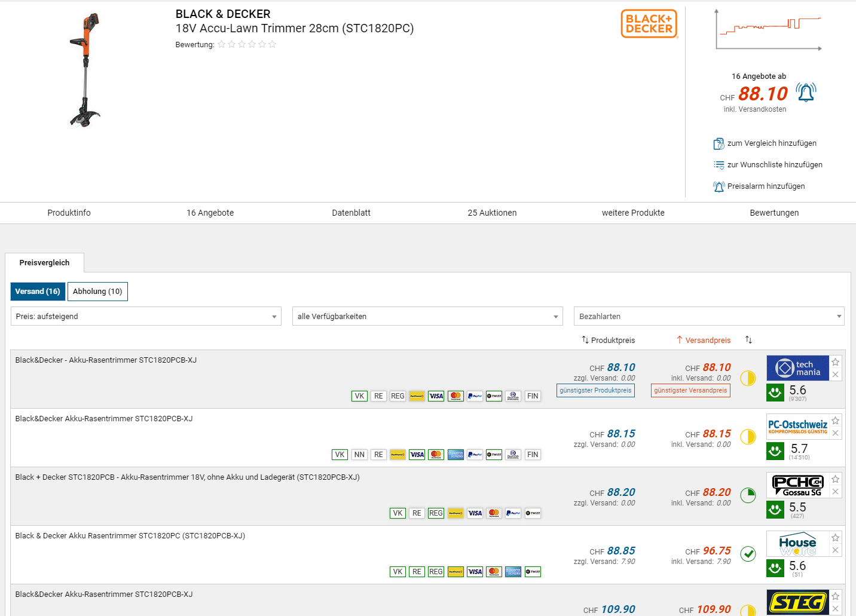The image size is (856, 616).
Task: Open the price history chart
Action: coord(769,30)
